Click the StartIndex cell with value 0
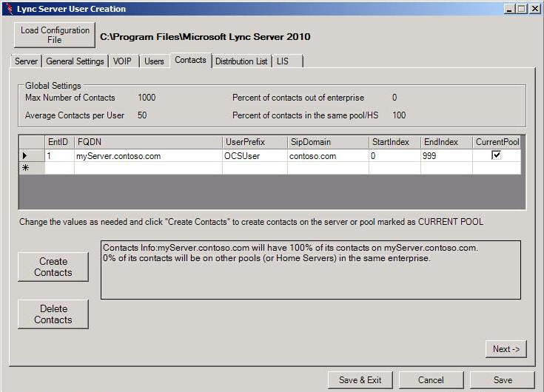The height and width of the screenshot is (392, 544). pos(394,156)
